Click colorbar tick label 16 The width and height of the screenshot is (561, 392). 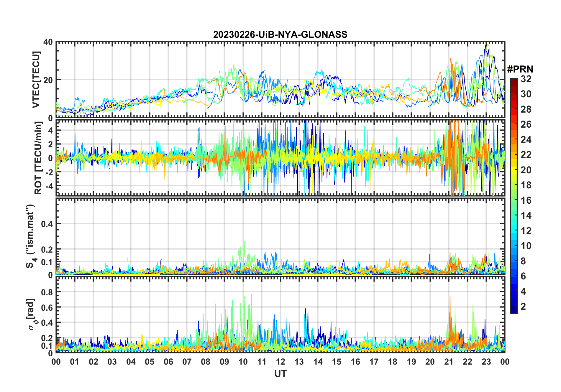pos(526,200)
